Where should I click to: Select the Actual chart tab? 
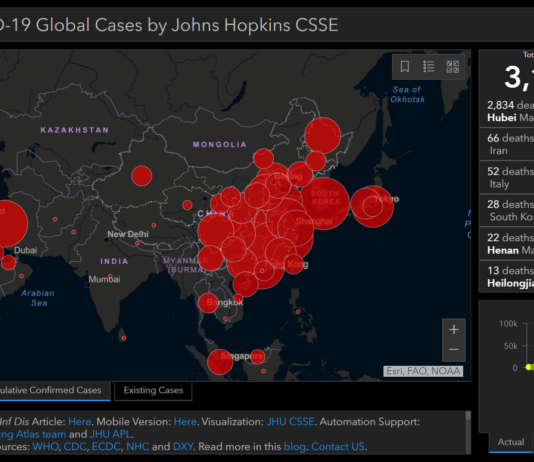coord(511,442)
